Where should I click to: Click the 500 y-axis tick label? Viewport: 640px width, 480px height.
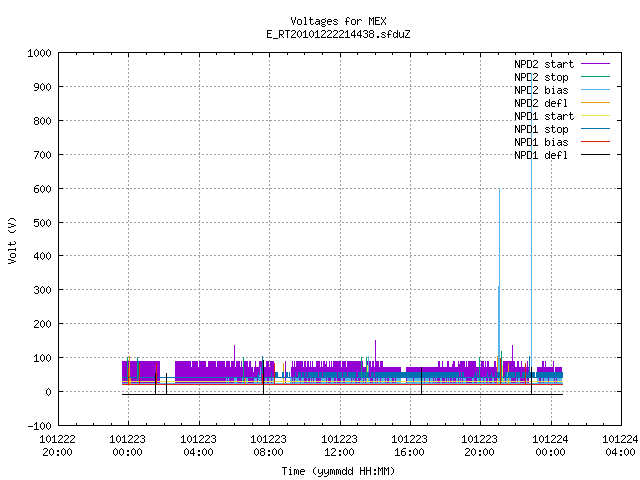click(x=42, y=222)
